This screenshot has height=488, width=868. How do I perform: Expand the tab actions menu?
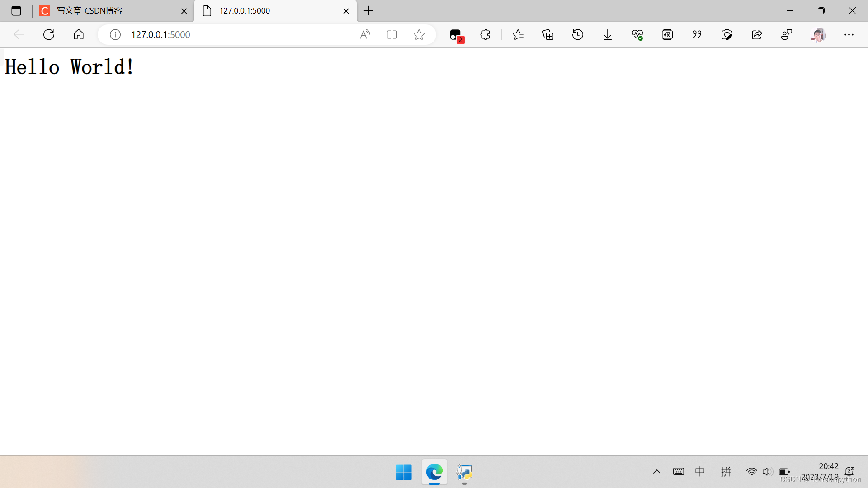pos(16,11)
